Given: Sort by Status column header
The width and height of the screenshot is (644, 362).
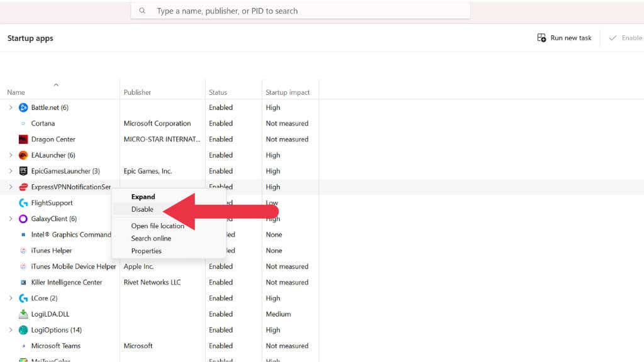Looking at the screenshot, I should point(218,92).
